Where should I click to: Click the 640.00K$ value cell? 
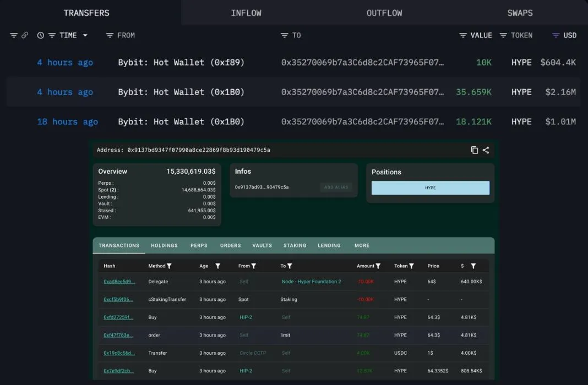[471, 282]
